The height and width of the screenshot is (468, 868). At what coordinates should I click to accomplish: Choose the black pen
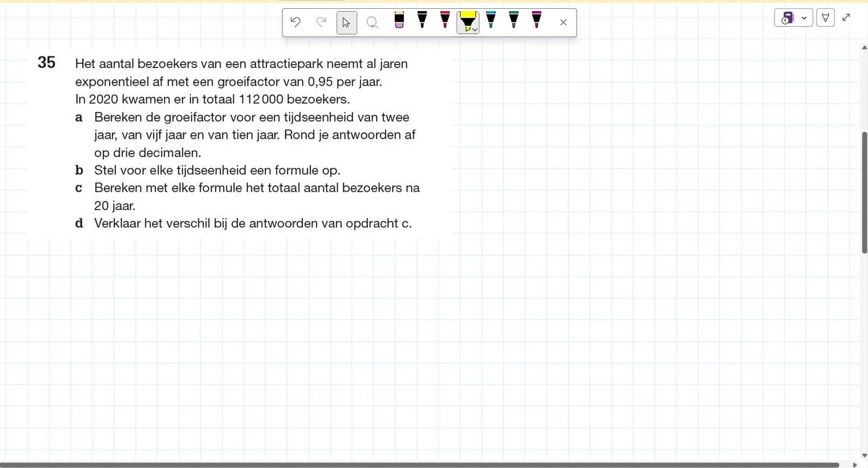pos(422,20)
